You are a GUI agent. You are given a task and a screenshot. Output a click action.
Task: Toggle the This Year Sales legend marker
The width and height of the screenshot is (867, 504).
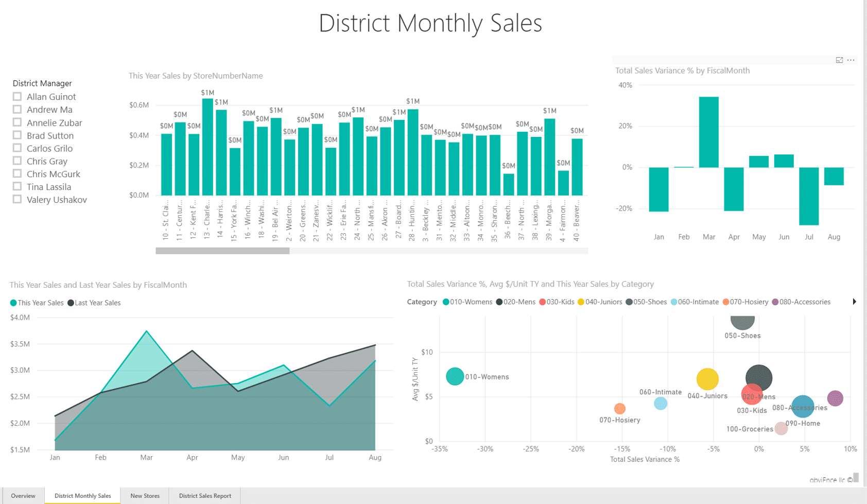click(12, 303)
